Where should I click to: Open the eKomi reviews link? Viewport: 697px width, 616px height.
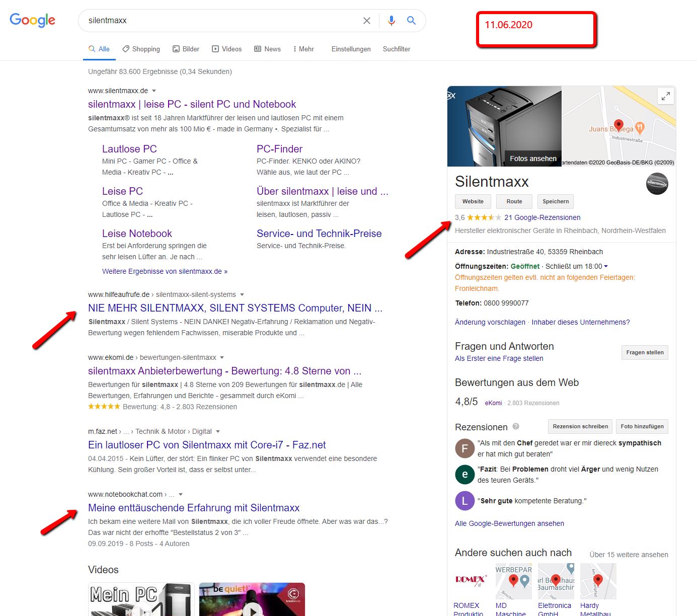pos(493,403)
